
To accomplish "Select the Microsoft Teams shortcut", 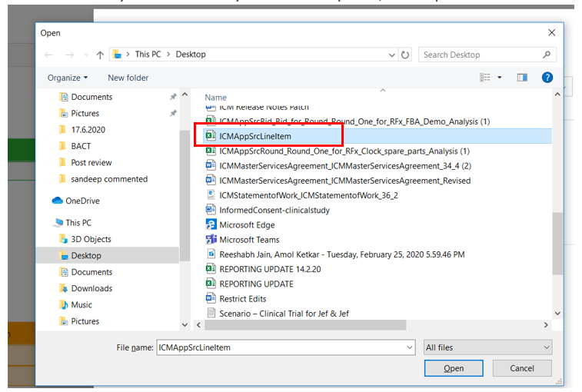I will tap(249, 240).
